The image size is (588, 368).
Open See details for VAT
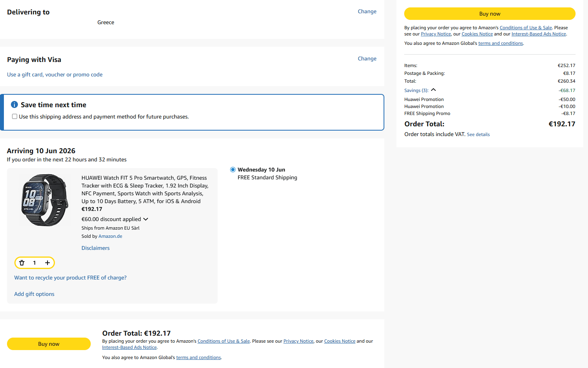478,134
